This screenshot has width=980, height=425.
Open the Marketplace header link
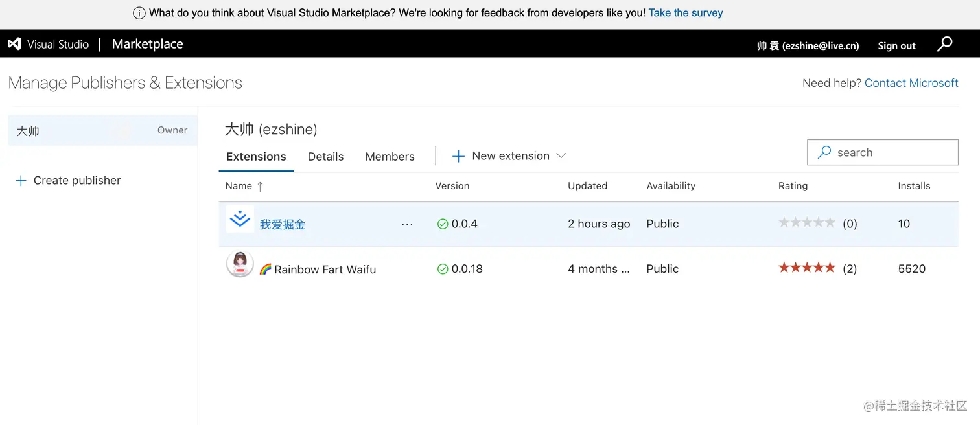coord(148,44)
